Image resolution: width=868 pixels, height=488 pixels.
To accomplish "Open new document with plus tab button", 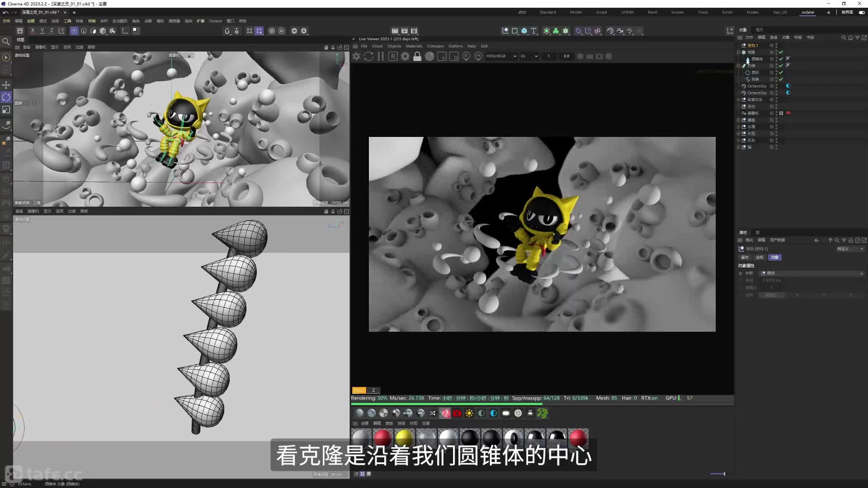I will point(74,12).
